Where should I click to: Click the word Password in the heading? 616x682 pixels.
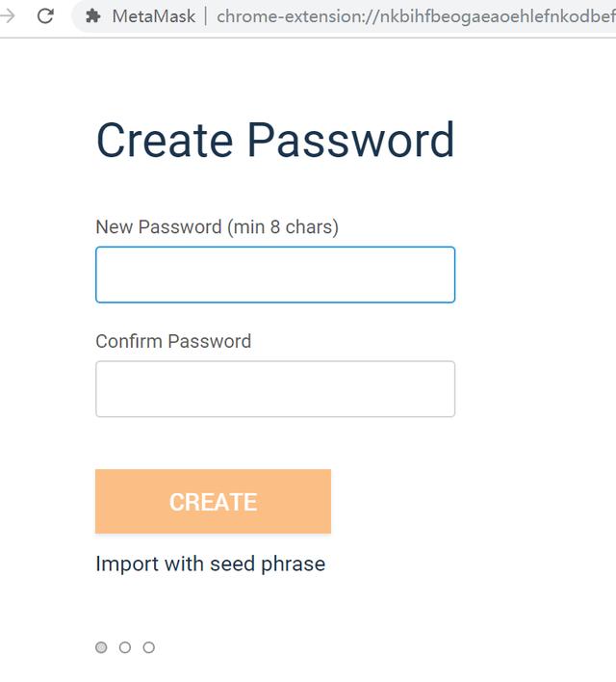(x=351, y=140)
